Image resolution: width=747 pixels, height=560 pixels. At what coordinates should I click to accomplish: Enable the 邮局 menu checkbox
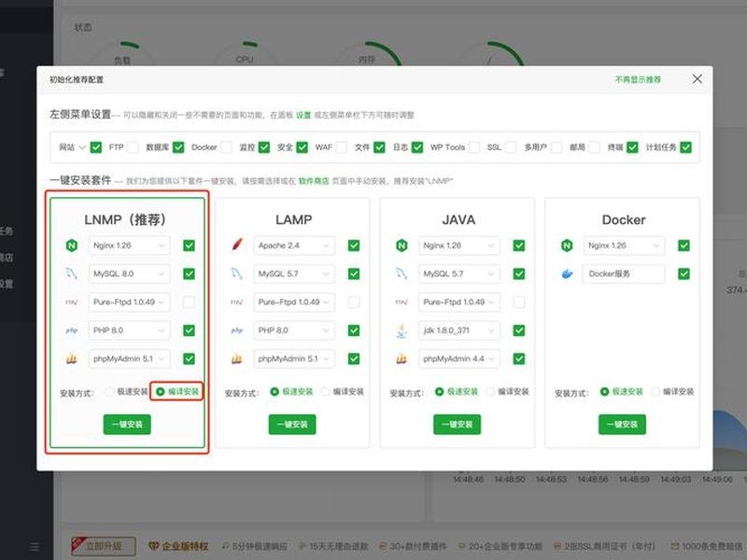click(594, 147)
